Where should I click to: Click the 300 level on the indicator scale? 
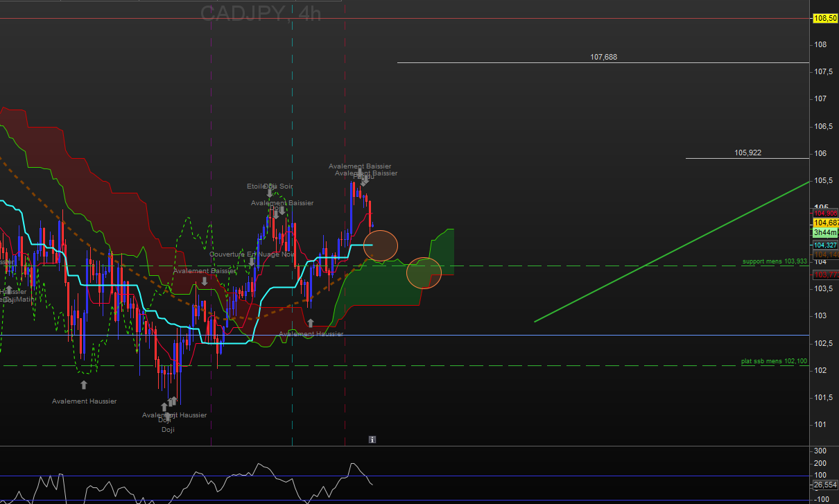coord(819,451)
